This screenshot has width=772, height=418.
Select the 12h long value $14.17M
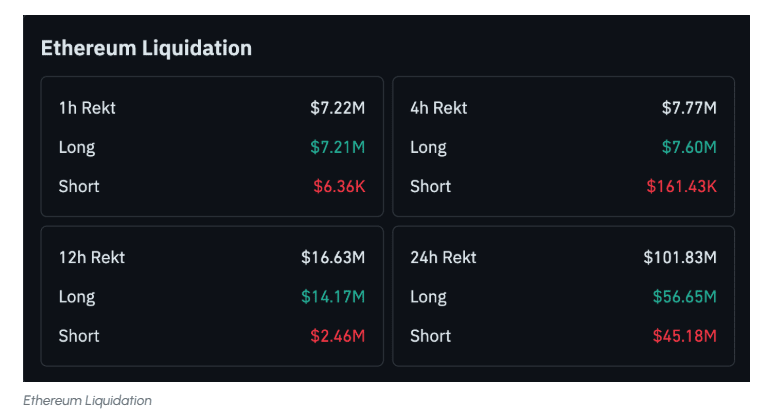[333, 296]
